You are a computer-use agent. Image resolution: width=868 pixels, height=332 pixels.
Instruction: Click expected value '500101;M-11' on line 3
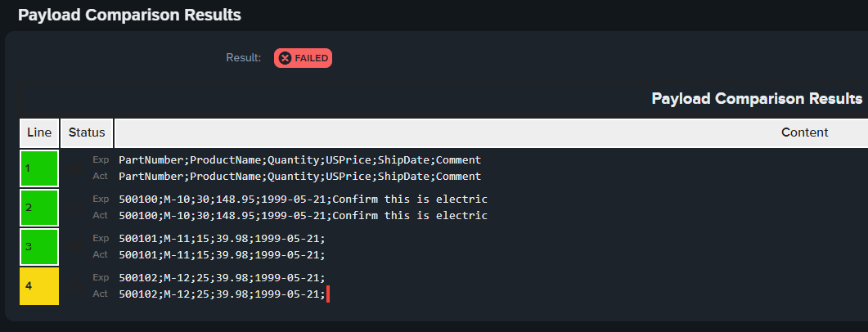[155, 239]
